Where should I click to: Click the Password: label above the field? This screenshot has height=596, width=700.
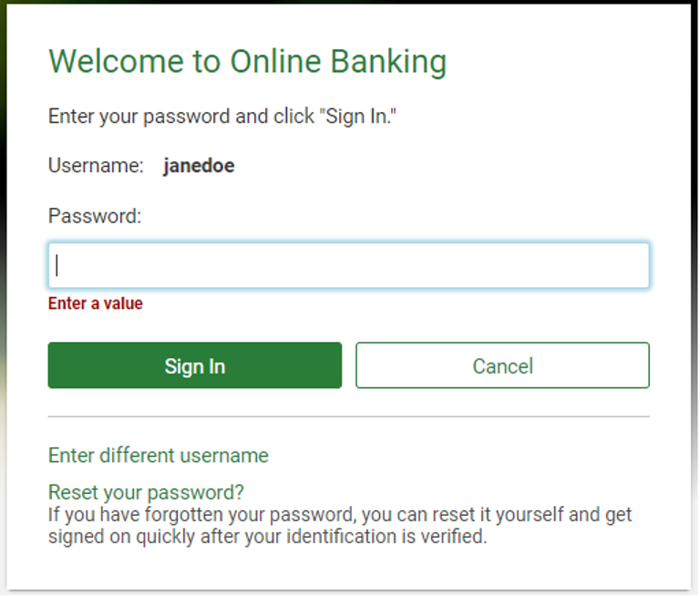point(95,216)
